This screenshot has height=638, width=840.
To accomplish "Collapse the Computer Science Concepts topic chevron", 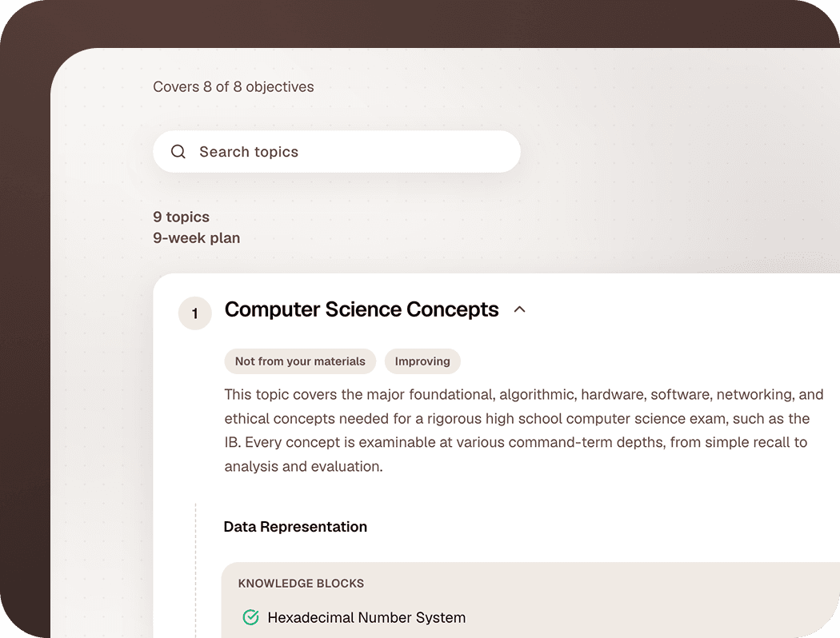I will coord(520,309).
